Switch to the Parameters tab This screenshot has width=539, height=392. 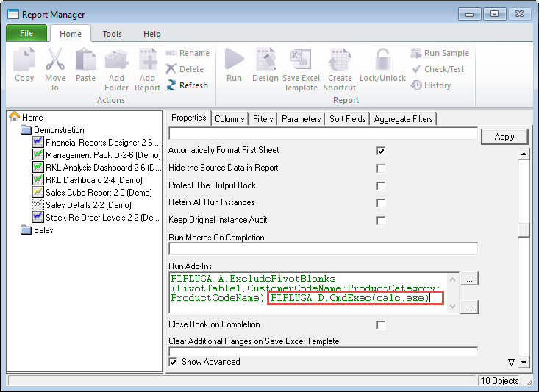pos(301,119)
